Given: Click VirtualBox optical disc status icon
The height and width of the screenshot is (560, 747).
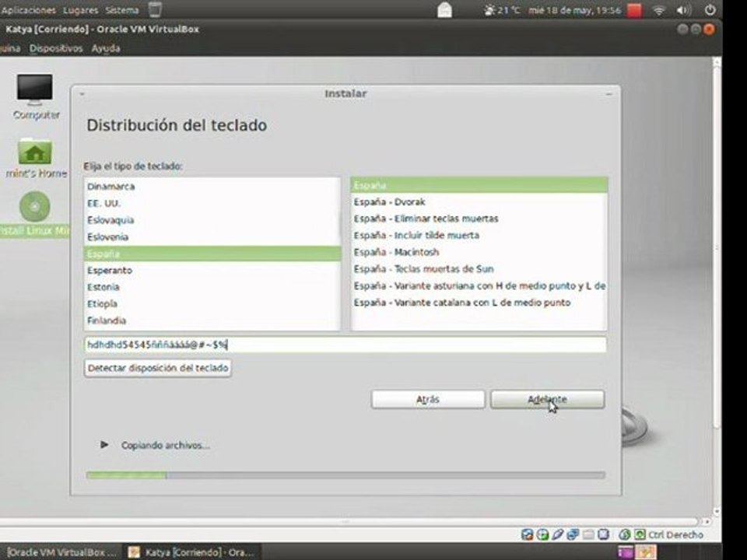Looking at the screenshot, I should click(542, 535).
